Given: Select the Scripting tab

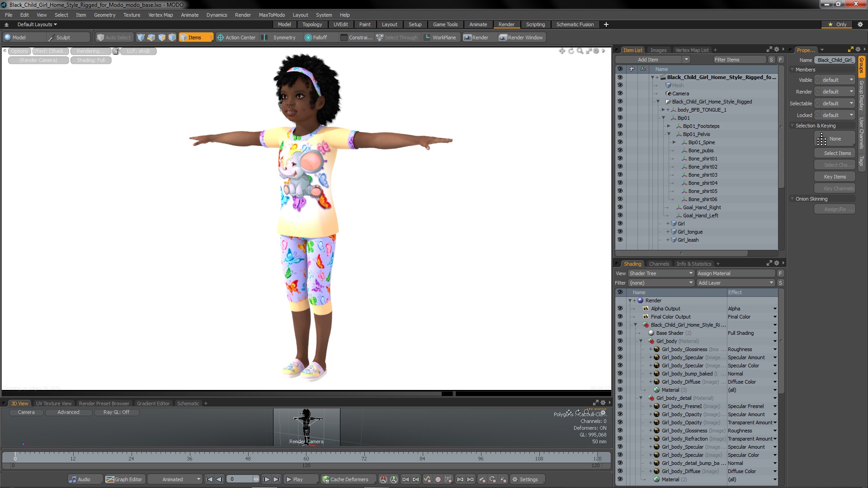Looking at the screenshot, I should click(x=535, y=24).
